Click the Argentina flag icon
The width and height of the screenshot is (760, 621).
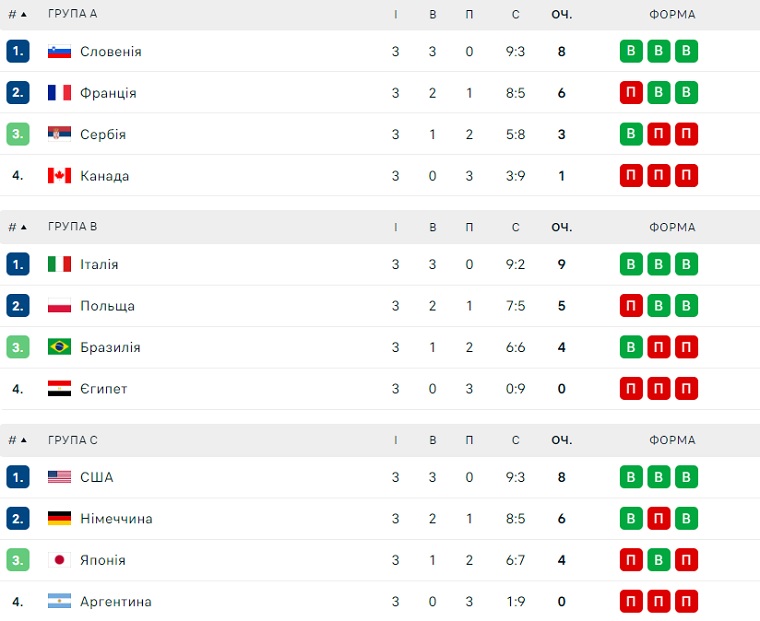[59, 602]
